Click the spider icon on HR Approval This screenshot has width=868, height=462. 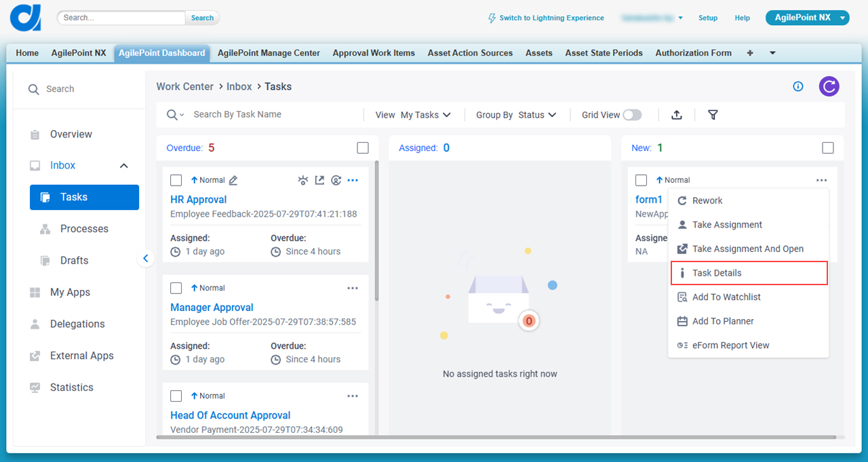pos(303,180)
